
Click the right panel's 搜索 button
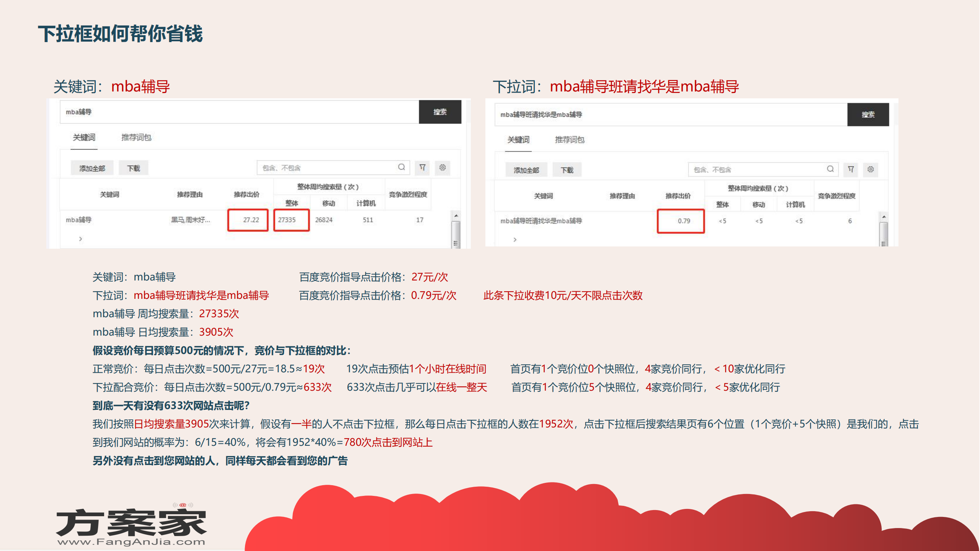[868, 114]
